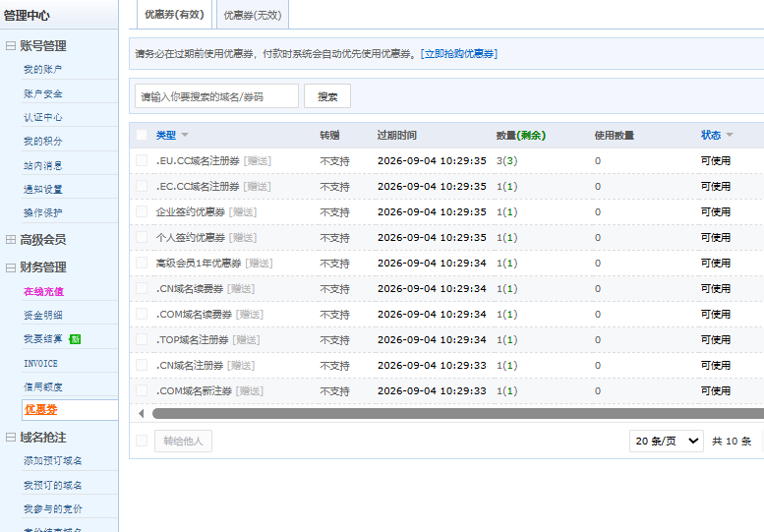Viewport: 764px width, 532px height.
Task: Click the 过期时间 column header
Action: click(396, 135)
